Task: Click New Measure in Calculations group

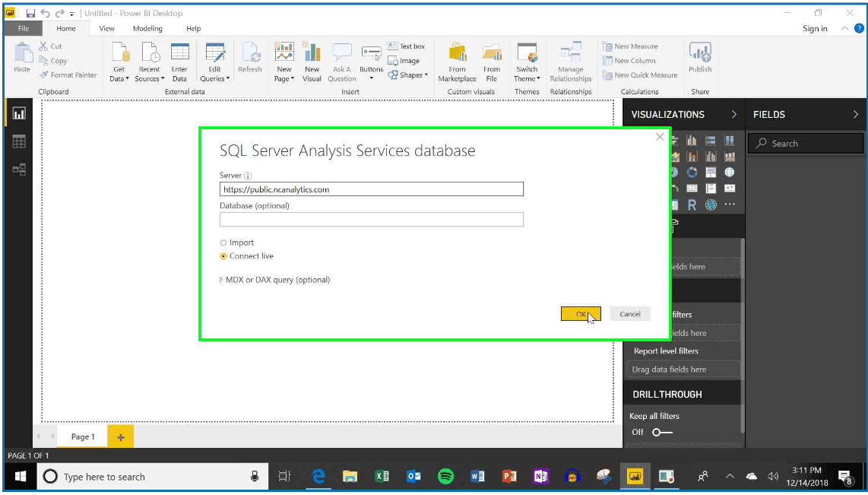Action: 631,46
